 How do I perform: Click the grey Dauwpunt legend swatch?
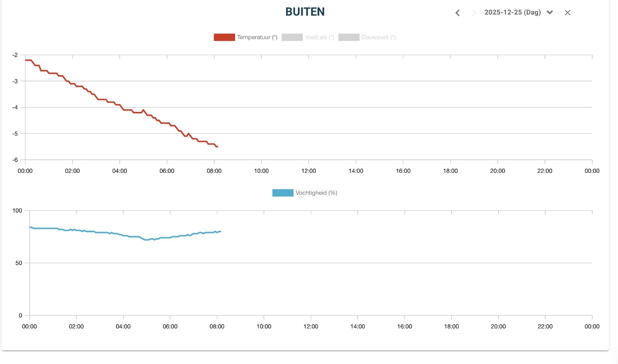349,38
